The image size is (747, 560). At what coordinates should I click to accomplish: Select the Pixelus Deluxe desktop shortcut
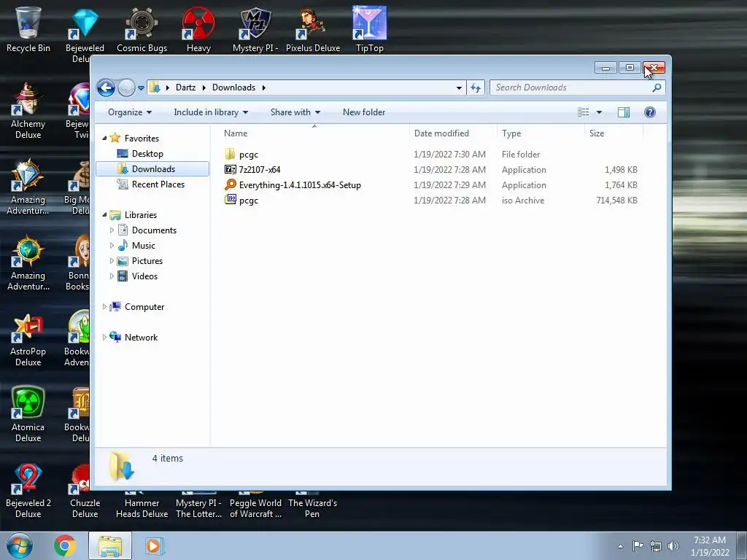pos(313,29)
